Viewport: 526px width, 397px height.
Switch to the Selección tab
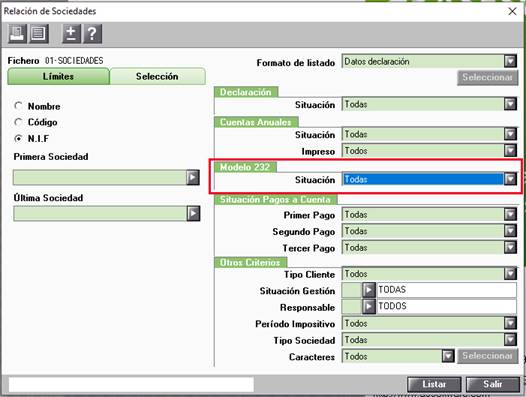click(x=157, y=76)
